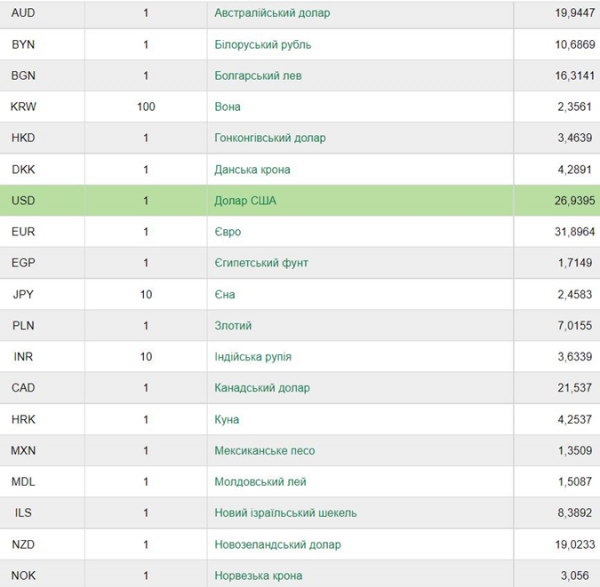Click the Данська крона link
The height and width of the screenshot is (587, 600).
252,170
